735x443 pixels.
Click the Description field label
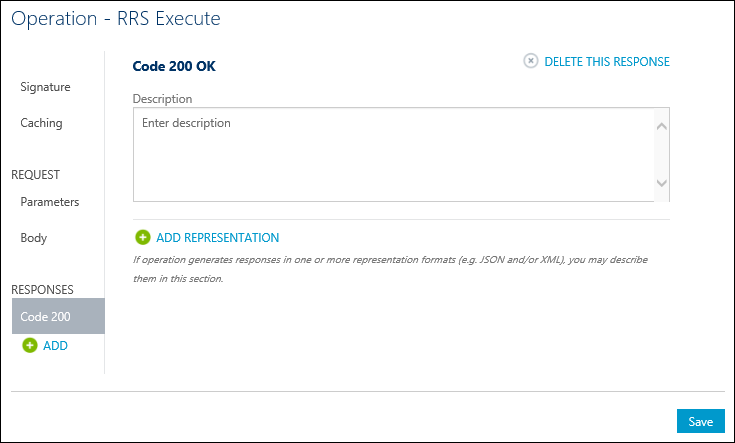tap(162, 98)
